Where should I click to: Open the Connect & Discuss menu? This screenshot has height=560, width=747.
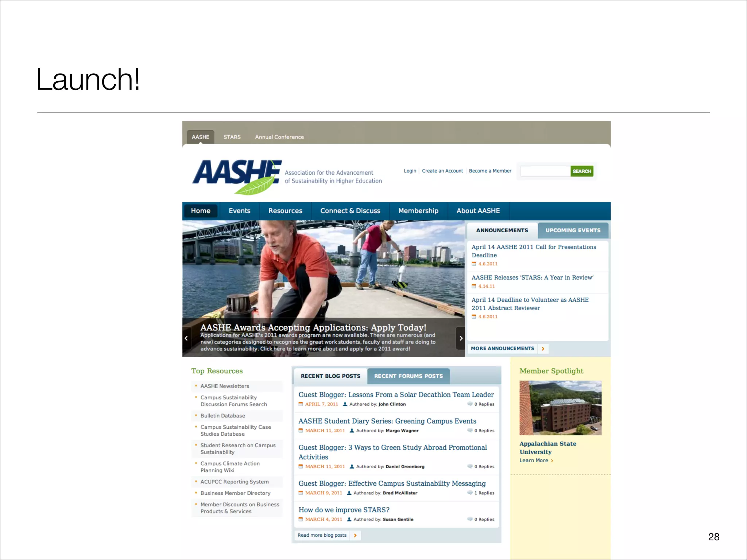pos(350,211)
